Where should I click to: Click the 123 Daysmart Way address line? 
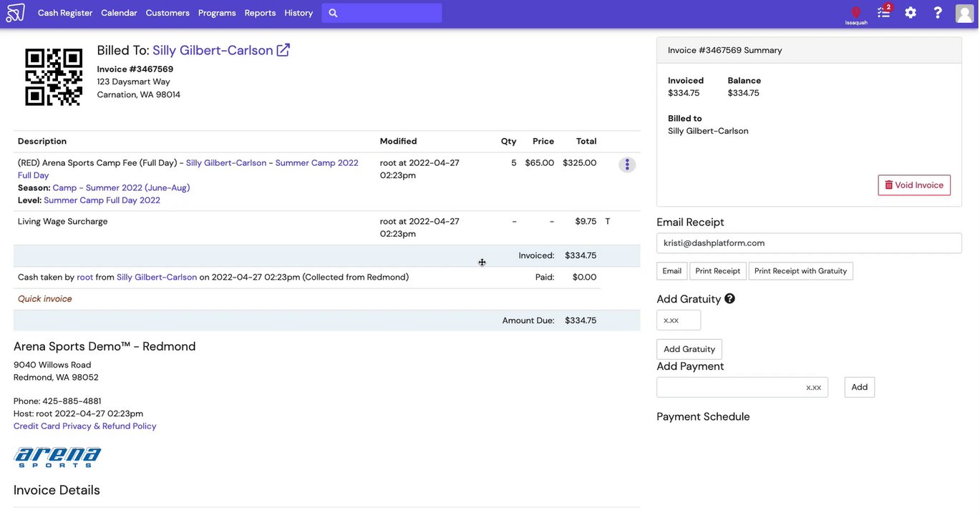(x=134, y=82)
